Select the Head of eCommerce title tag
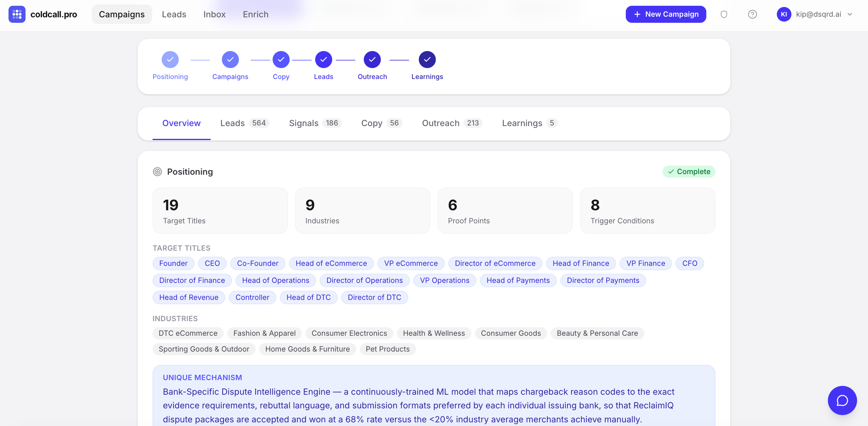The height and width of the screenshot is (426, 868). point(331,263)
